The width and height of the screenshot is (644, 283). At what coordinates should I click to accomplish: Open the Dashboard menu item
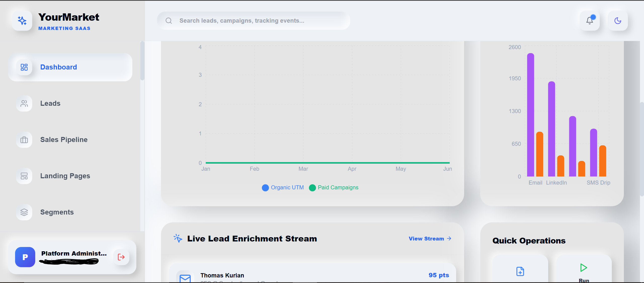(70, 67)
